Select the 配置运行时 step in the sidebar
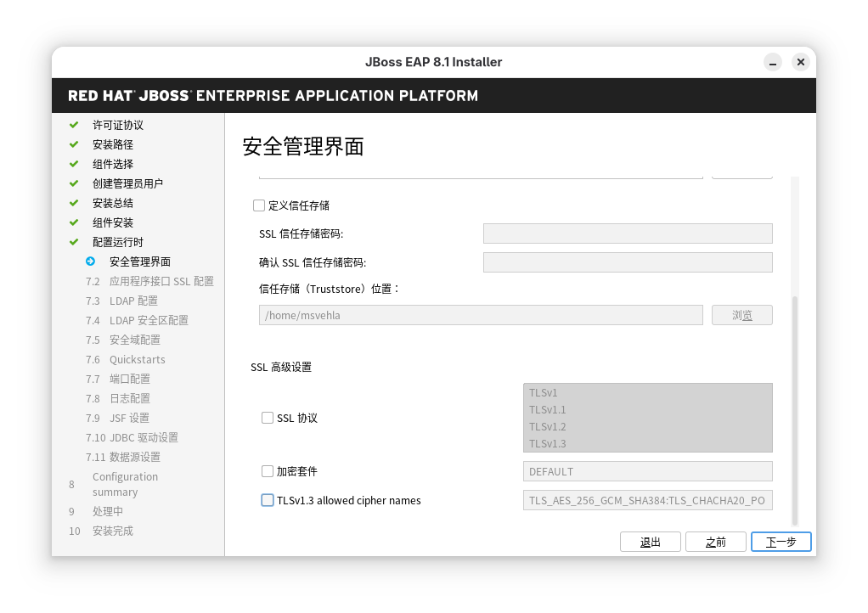Screen dimensions: 868x613 click(x=118, y=242)
